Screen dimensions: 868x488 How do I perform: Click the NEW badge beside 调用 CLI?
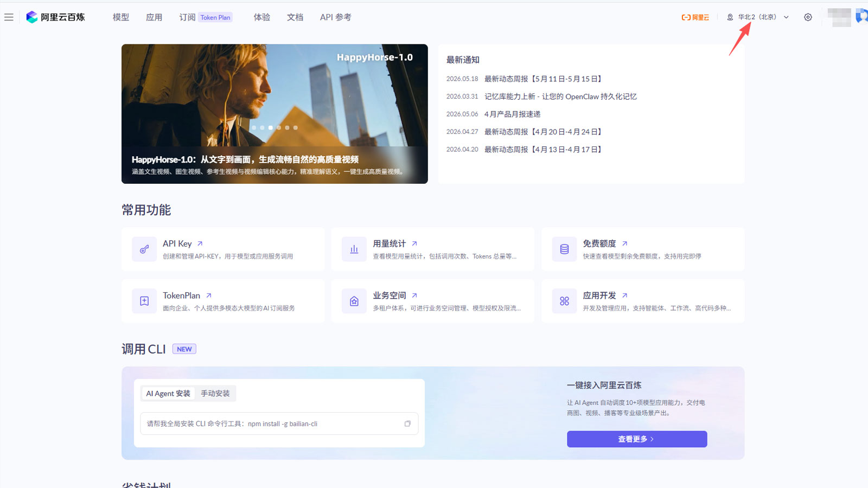coord(184,349)
